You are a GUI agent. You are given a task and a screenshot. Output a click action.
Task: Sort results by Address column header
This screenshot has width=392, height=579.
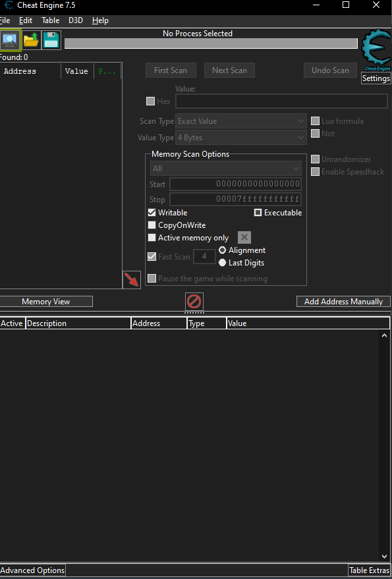click(31, 71)
